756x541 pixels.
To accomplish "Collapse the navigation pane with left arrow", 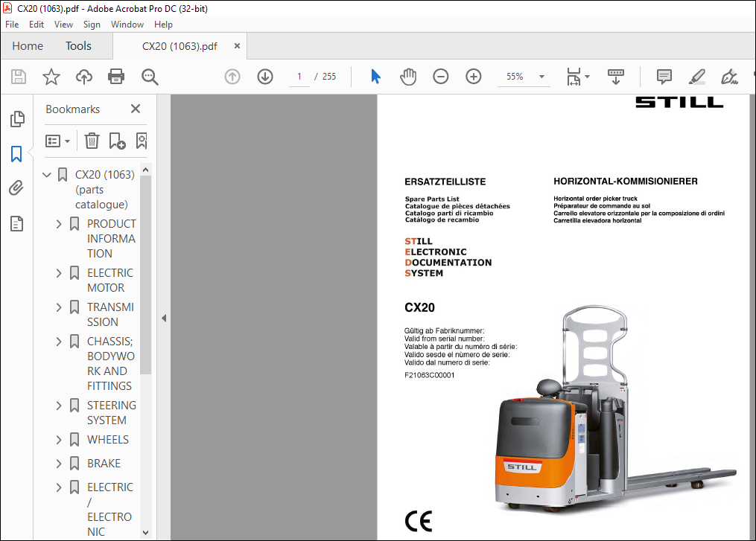I will pos(164,318).
